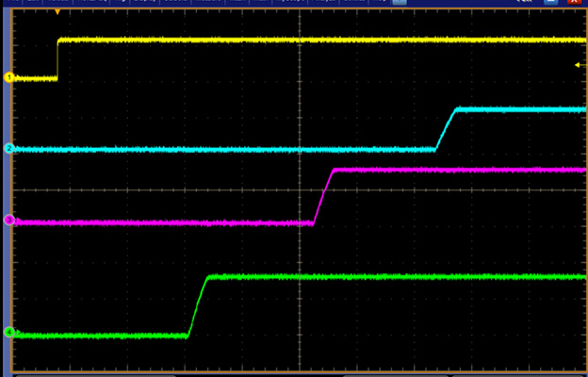Select the cyan channel 2 ground marker
Image resolution: width=588 pixels, height=377 pixels.
(8, 149)
